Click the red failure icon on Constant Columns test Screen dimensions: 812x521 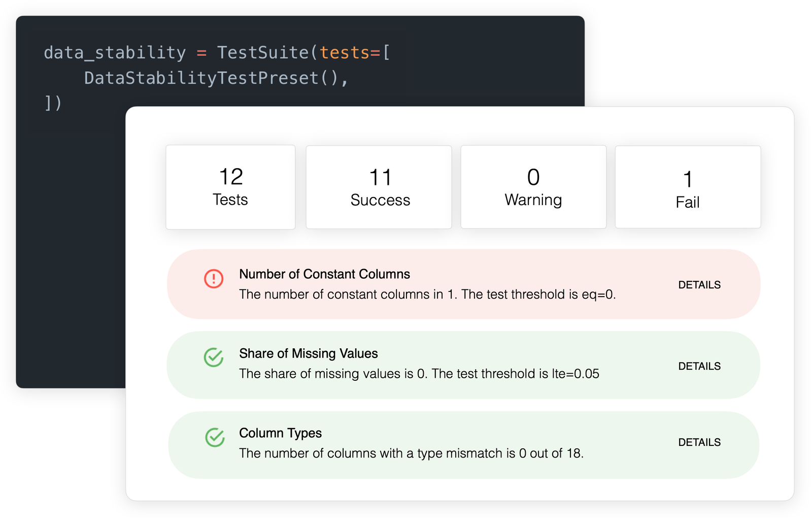214,279
